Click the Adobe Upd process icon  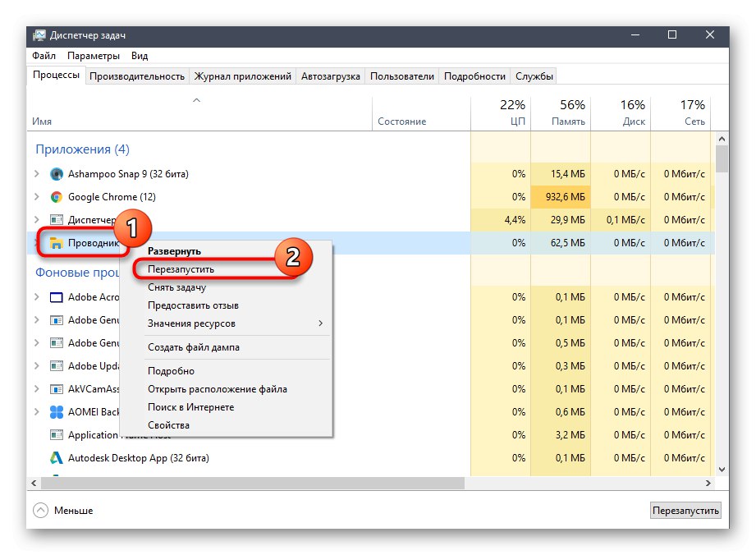coord(57,366)
